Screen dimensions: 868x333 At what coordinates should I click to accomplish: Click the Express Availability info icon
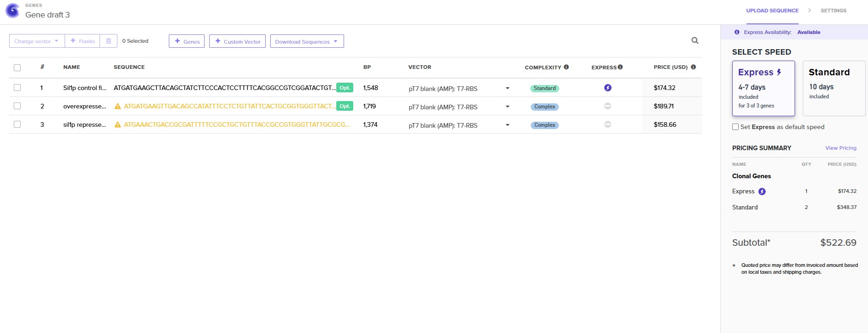737,32
